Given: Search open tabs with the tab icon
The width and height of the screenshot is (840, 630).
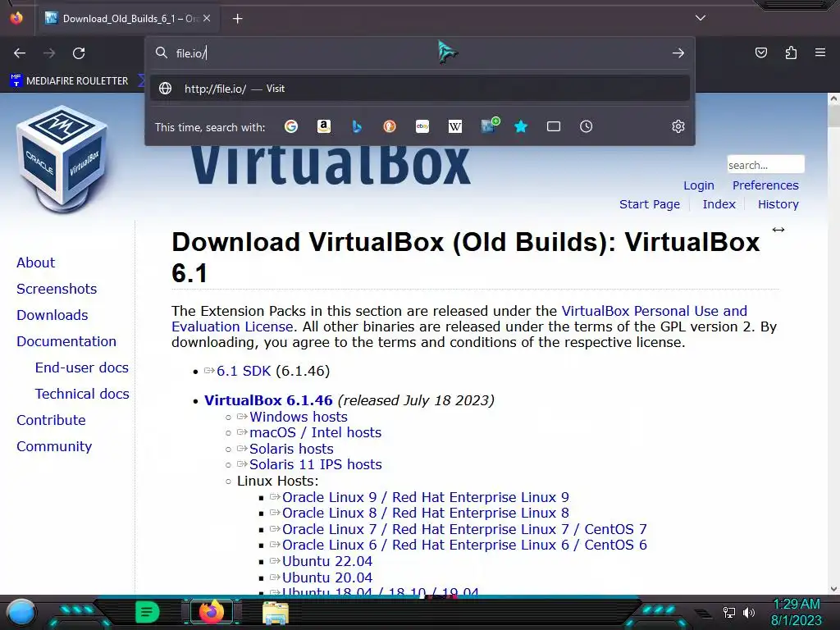Looking at the screenshot, I should [x=554, y=126].
